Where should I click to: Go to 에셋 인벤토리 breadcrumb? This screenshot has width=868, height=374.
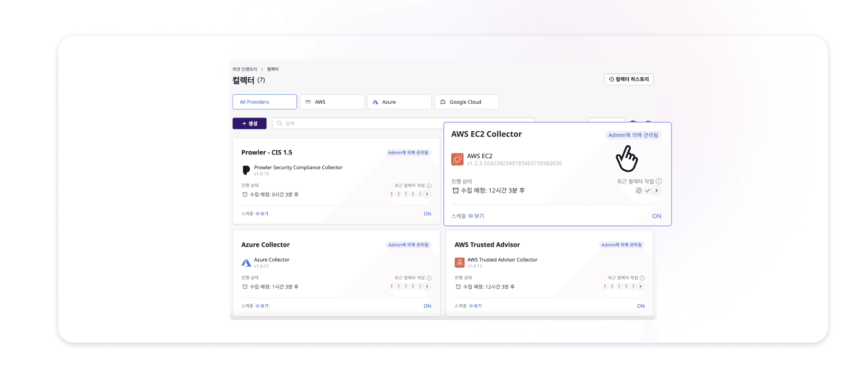[245, 69]
